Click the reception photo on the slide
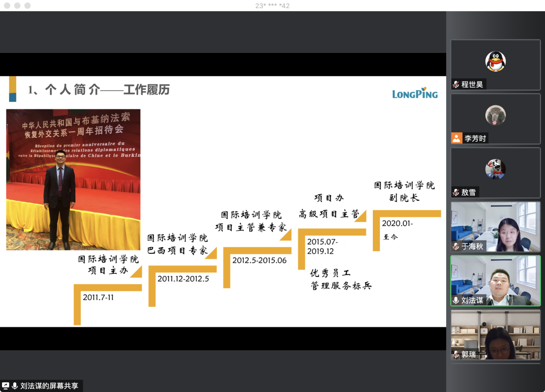The height and width of the screenshot is (392, 545). click(x=73, y=180)
